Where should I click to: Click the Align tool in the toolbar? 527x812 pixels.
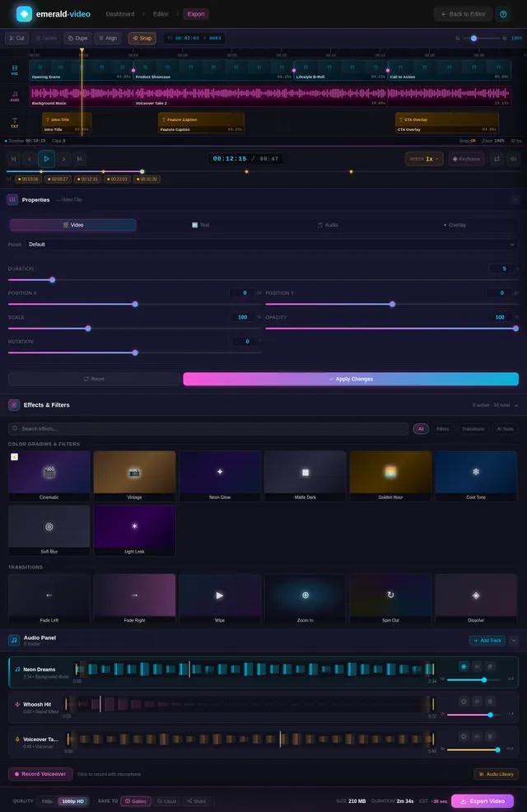tap(108, 39)
